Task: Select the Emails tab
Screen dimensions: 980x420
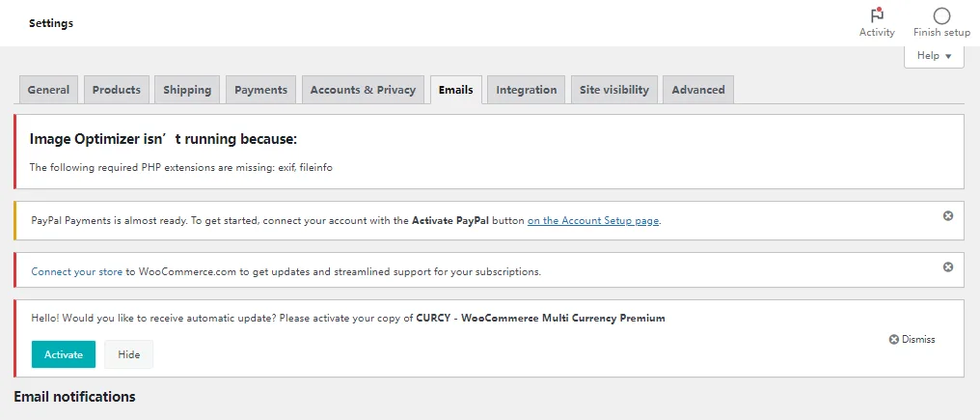Action: [x=455, y=90]
